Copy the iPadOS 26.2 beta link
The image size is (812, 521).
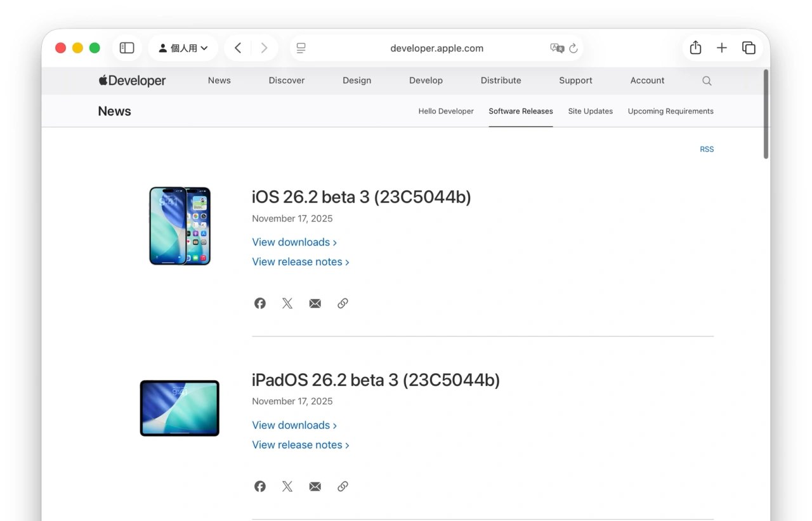[x=343, y=486]
